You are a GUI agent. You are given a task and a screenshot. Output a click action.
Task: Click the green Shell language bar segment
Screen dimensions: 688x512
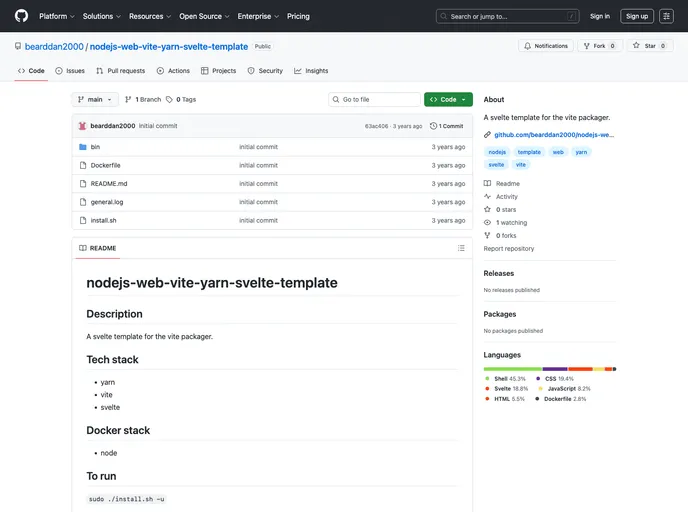[x=512, y=369]
